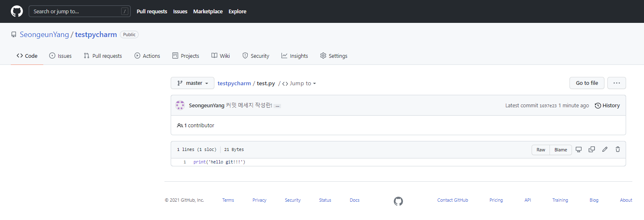Click the 1 contributor text
Image resolution: width=644 pixels, height=220 pixels.
[199, 125]
